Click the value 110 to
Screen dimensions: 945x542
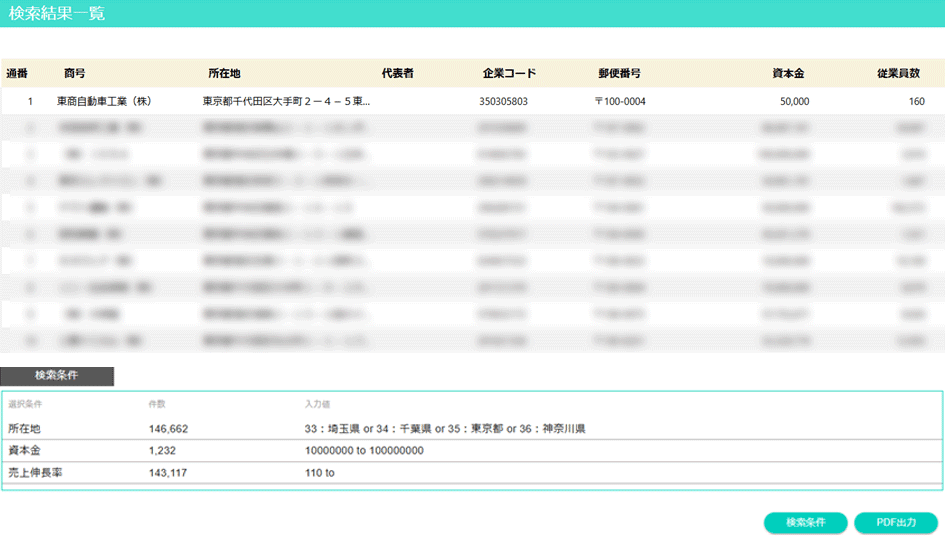click(x=319, y=473)
